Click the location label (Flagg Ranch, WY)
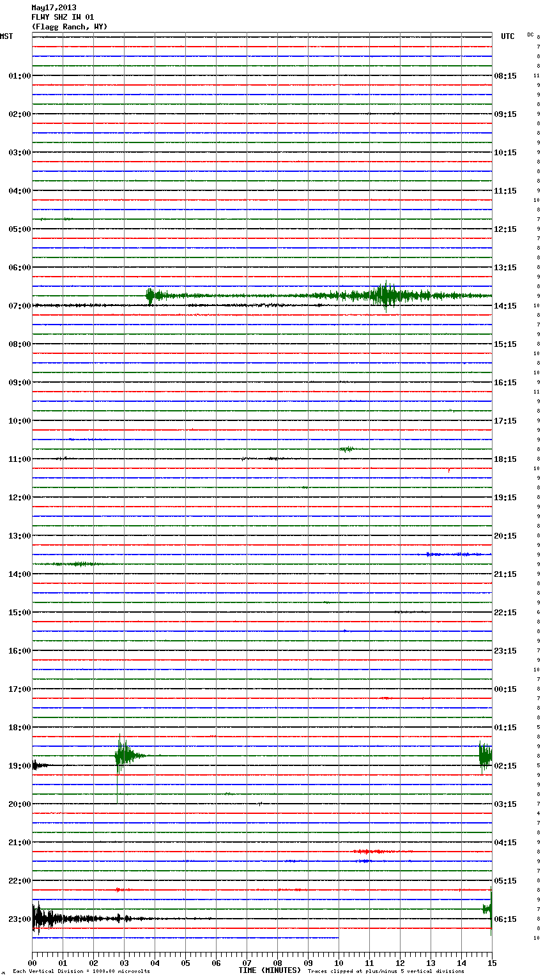The width and height of the screenshot is (543, 980). (70, 27)
